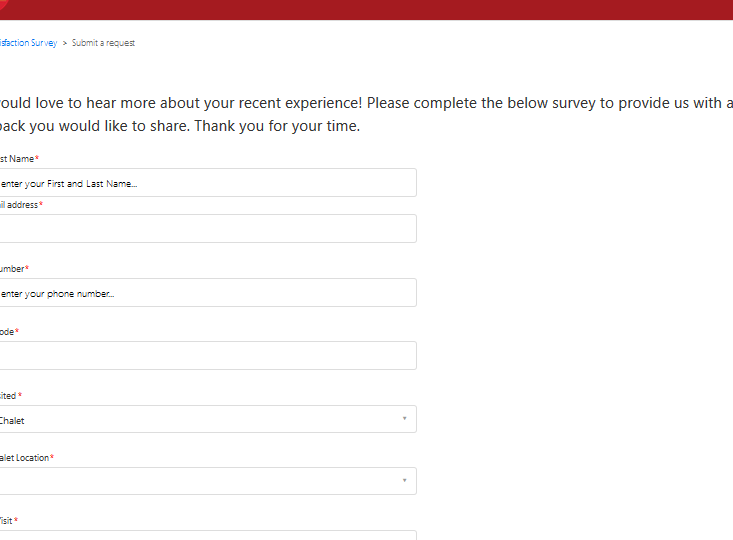Click the arrow on the Chalet dropdown
The width and height of the screenshot is (733, 540).
click(x=404, y=419)
